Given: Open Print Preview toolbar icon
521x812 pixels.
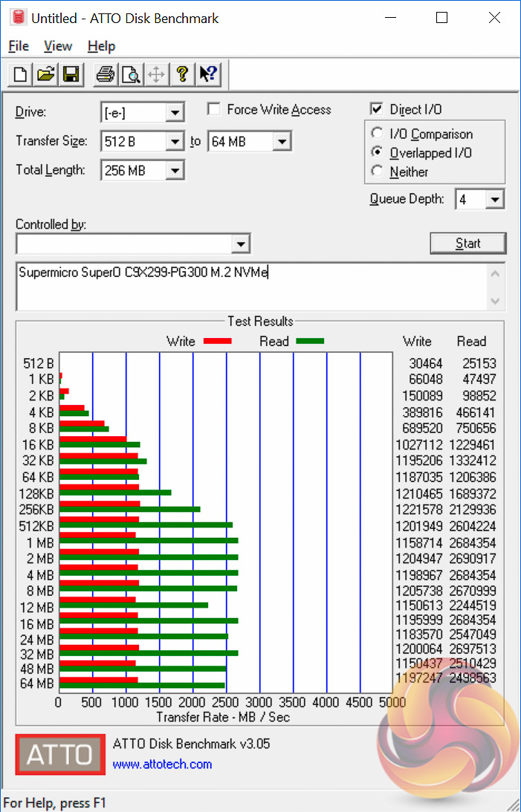Looking at the screenshot, I should coord(131,74).
